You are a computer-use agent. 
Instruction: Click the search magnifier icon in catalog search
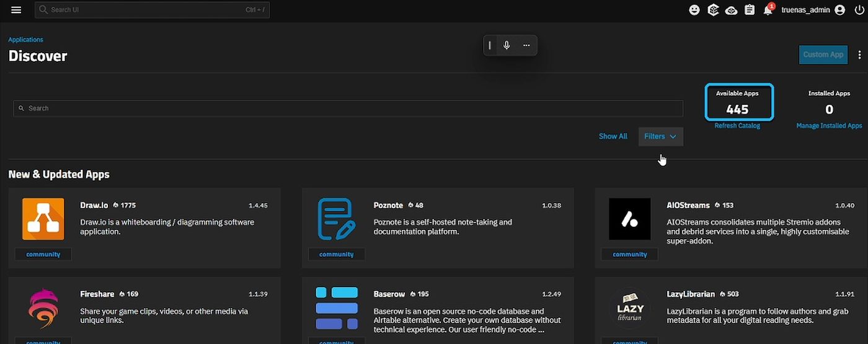pyautogui.click(x=22, y=108)
